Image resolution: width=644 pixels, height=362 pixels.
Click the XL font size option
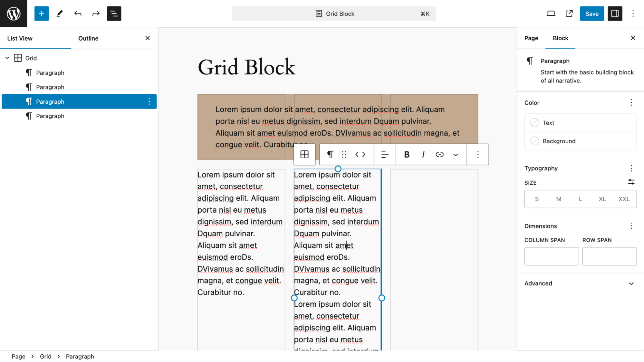(x=602, y=199)
